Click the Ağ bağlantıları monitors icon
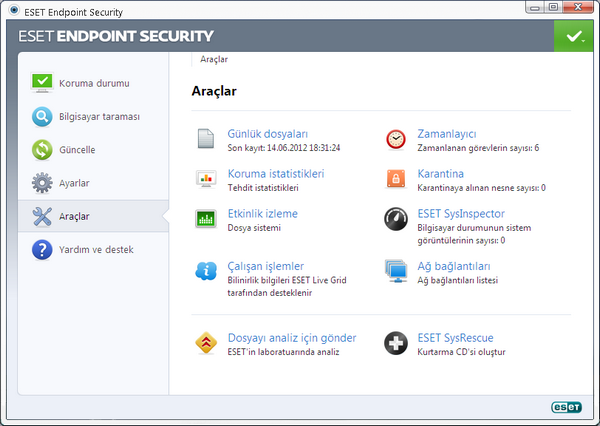This screenshot has width=600, height=426. (396, 271)
